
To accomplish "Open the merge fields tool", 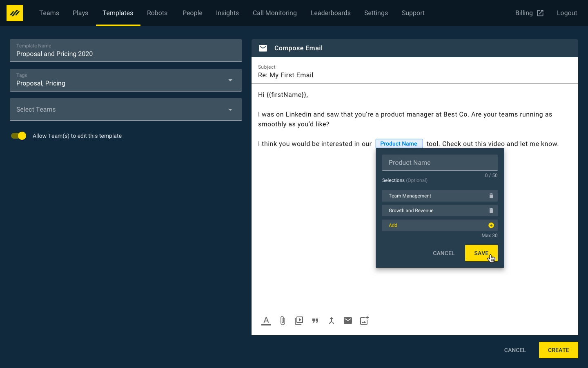I will click(x=332, y=321).
